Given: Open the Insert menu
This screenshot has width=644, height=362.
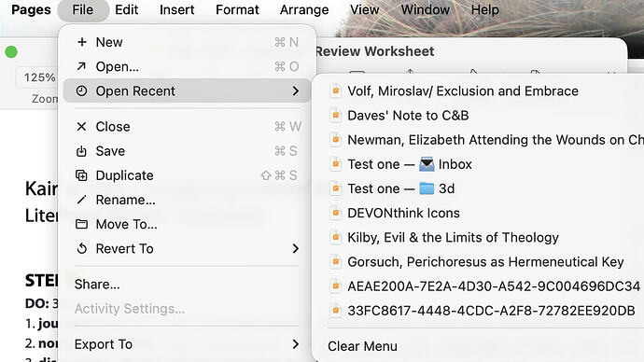Looking at the screenshot, I should [x=177, y=9].
